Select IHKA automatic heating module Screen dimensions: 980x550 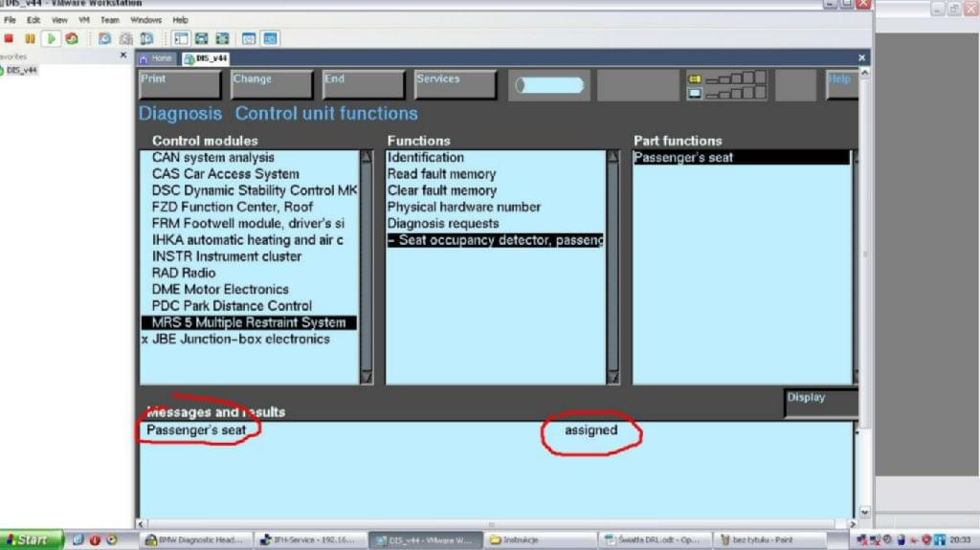[250, 240]
